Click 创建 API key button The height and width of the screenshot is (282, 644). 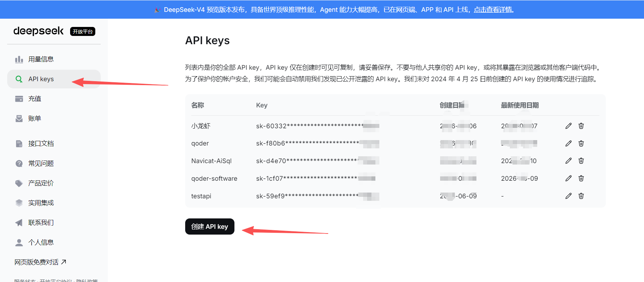pos(210,227)
